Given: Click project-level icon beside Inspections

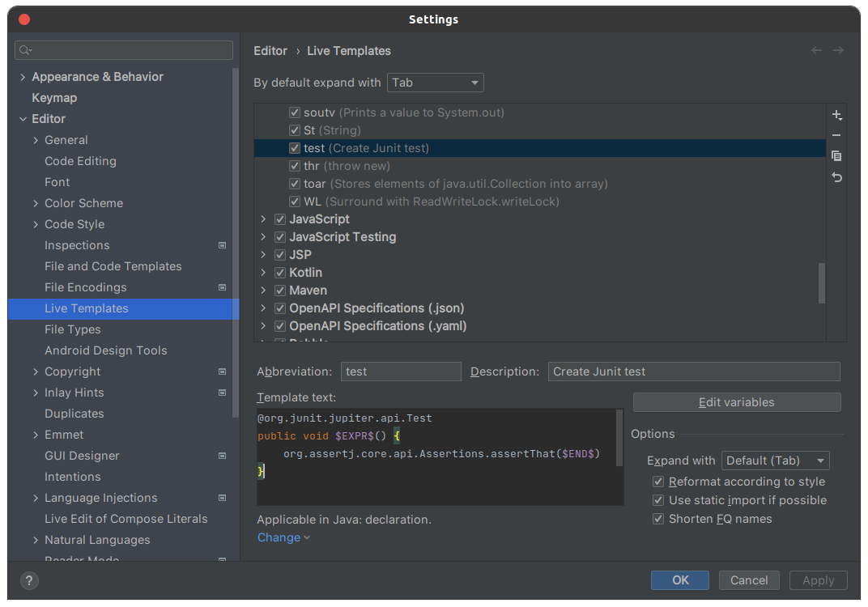Looking at the screenshot, I should click(222, 245).
